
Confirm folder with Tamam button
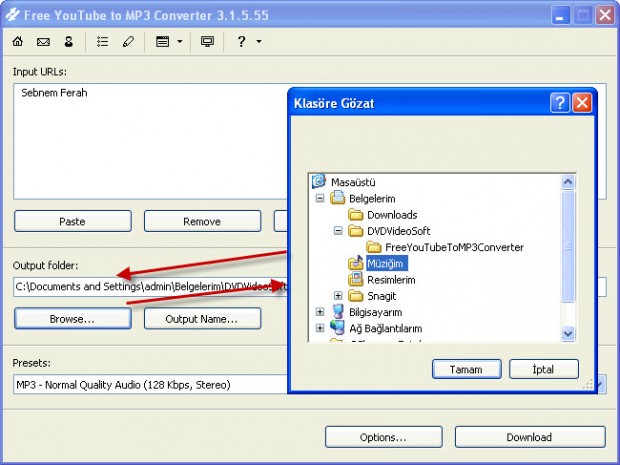click(x=467, y=369)
